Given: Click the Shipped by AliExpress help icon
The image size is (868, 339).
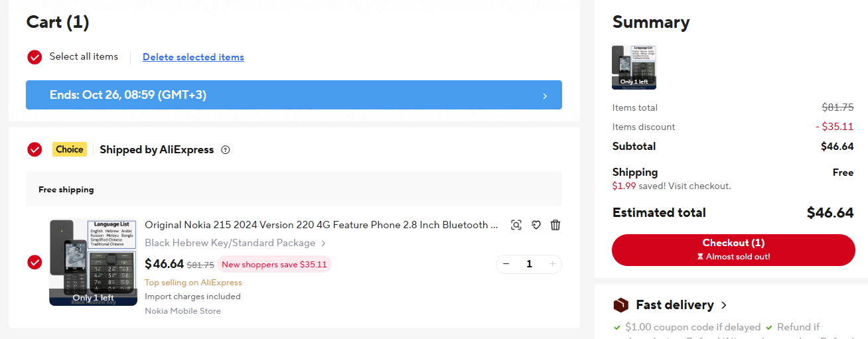Looking at the screenshot, I should tap(226, 150).
